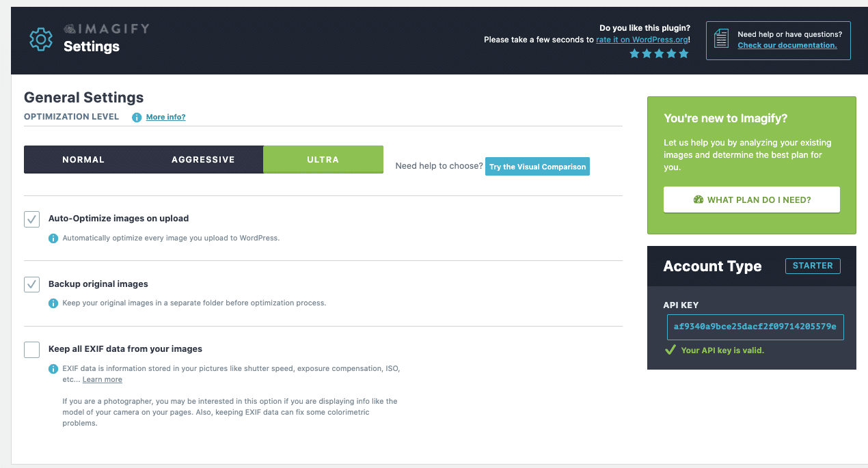Select the Ultra optimization level
Viewport: 868px width, 468px height.
click(x=323, y=159)
